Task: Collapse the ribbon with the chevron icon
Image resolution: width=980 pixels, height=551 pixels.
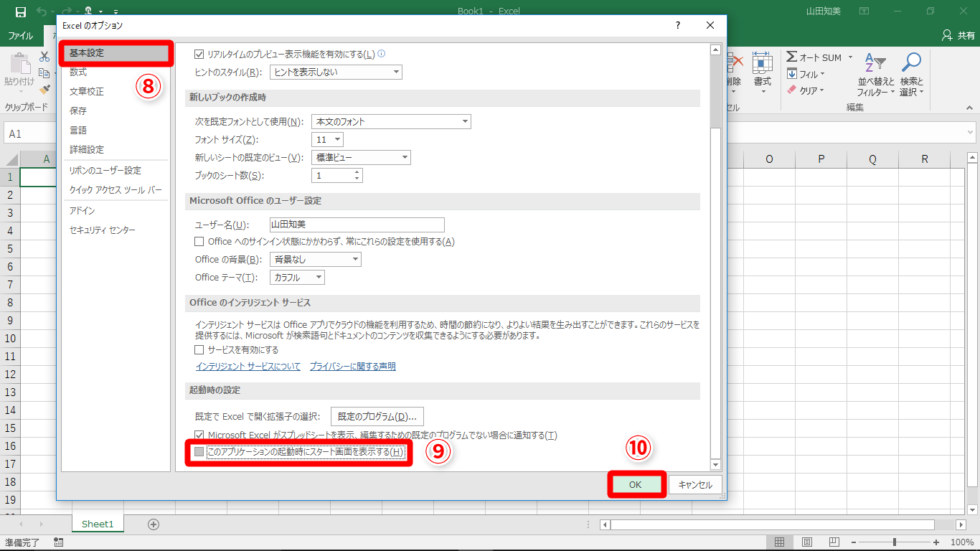Action: pos(969,108)
